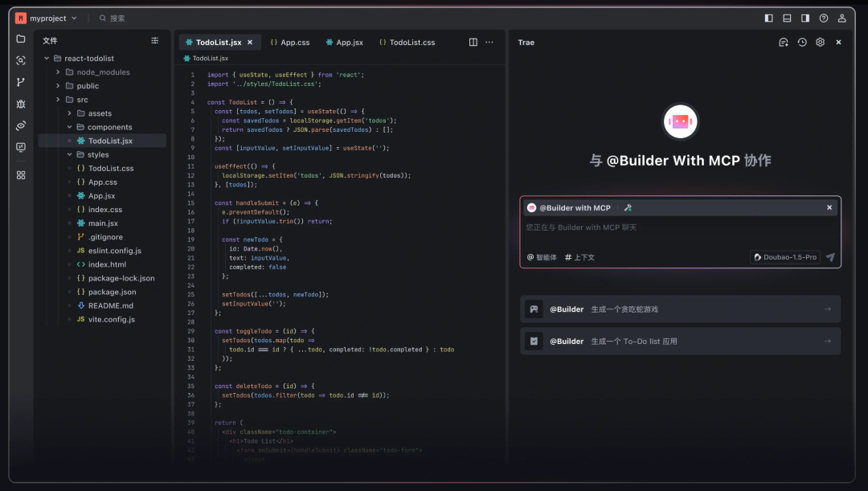The height and width of the screenshot is (491, 868).
Task: Open the source control branch icon
Action: [21, 82]
